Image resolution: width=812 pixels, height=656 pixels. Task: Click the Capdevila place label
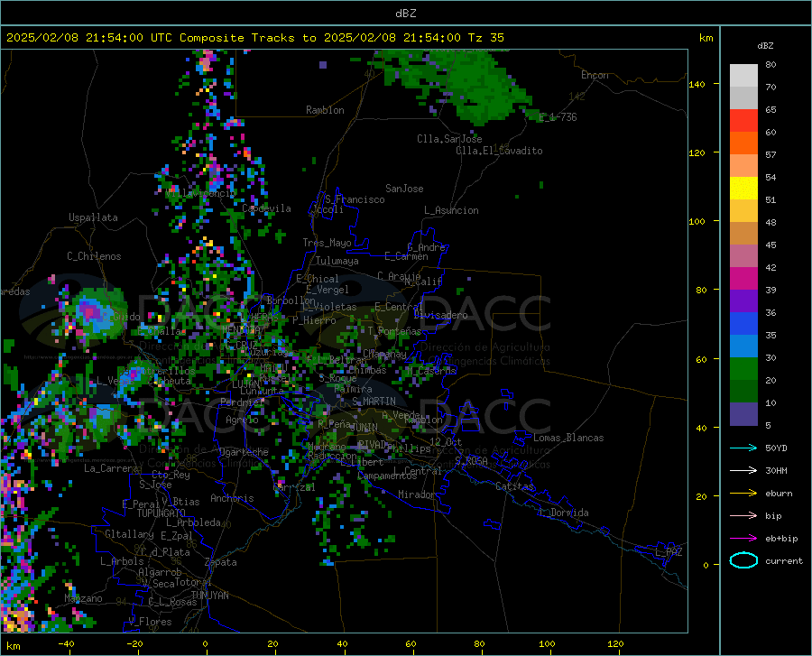tap(266, 208)
